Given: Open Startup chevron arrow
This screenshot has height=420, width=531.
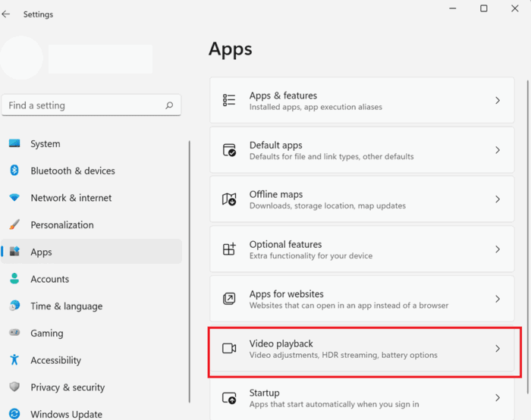Looking at the screenshot, I should coord(498,398).
